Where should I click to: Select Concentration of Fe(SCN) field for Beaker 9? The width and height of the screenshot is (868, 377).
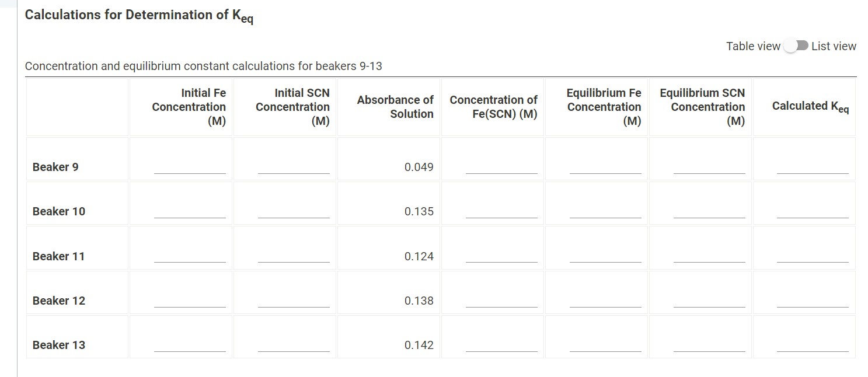[501, 171]
